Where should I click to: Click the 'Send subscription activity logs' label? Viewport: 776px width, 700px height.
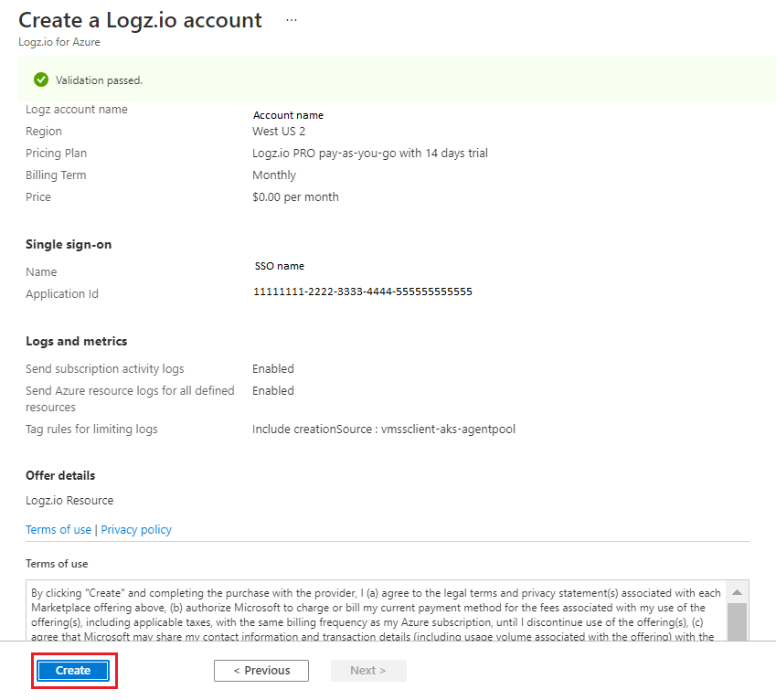pyautogui.click(x=104, y=368)
